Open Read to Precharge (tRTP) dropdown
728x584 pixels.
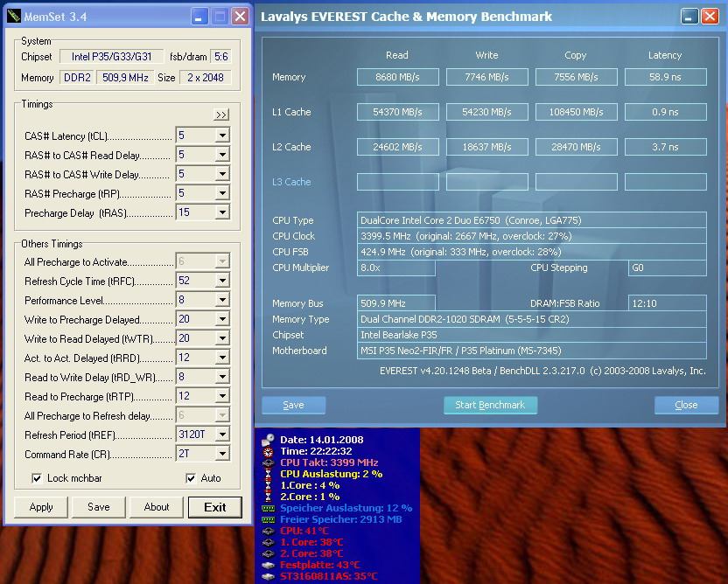coord(223,396)
